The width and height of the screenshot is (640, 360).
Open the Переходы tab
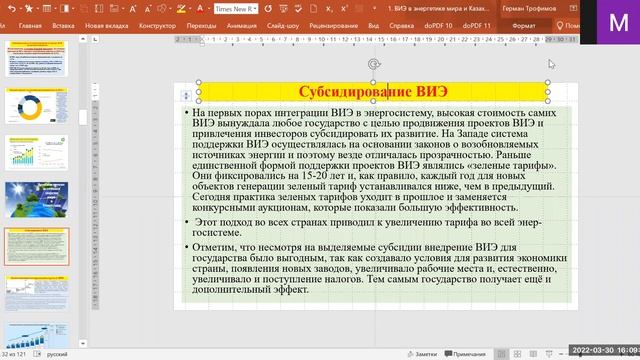(x=201, y=26)
